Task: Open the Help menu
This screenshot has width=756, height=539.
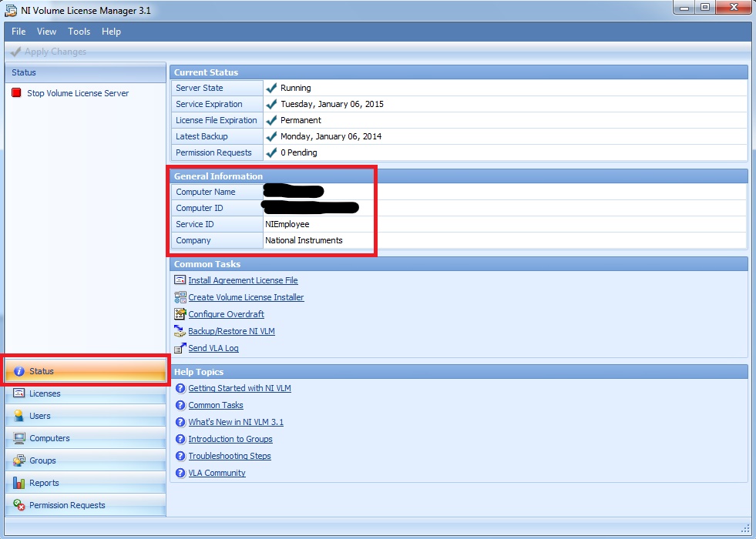Action: 111,32
